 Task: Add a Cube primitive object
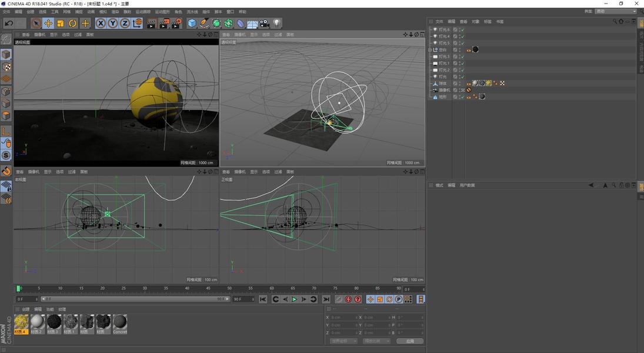pos(192,23)
